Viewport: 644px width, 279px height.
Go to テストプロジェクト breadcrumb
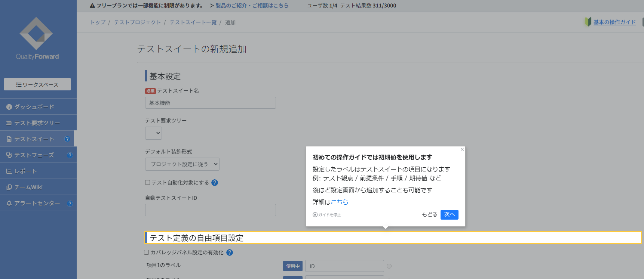click(x=138, y=22)
